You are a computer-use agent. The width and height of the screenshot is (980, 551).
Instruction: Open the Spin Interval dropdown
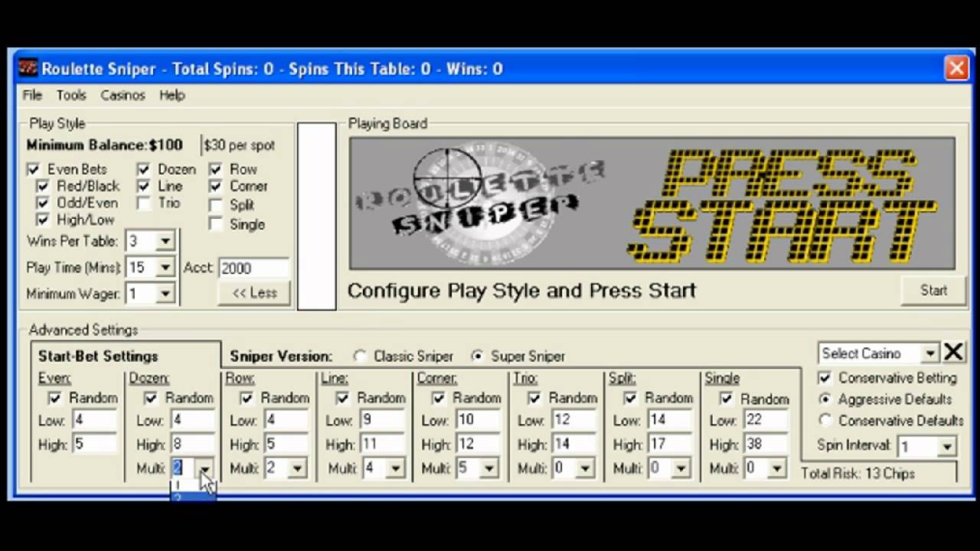click(x=947, y=446)
